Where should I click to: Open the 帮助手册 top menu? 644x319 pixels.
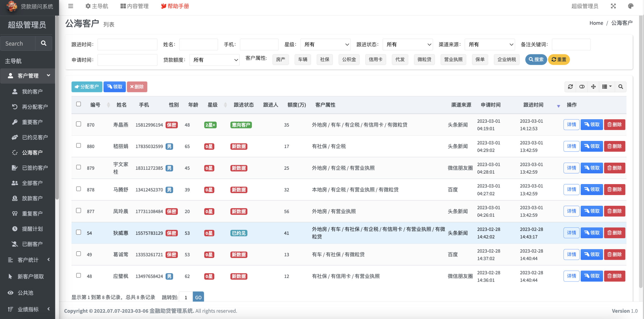175,6
